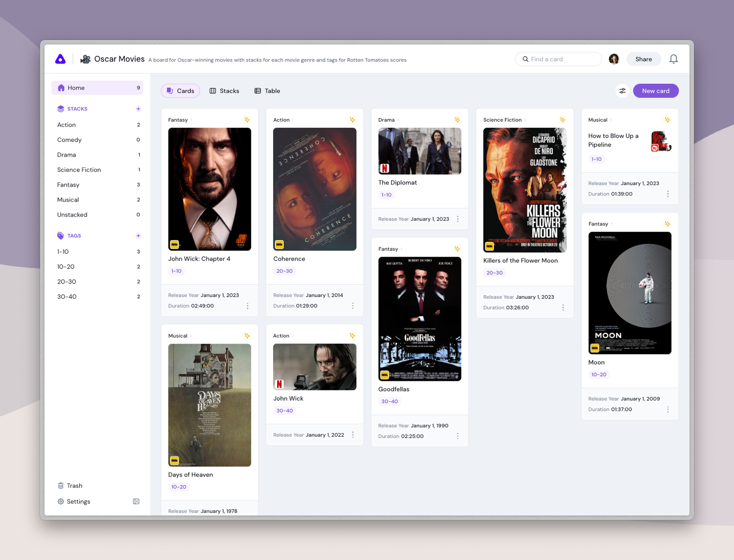
Task: Open more options on Killers of the Flower Moon card
Action: click(x=563, y=307)
